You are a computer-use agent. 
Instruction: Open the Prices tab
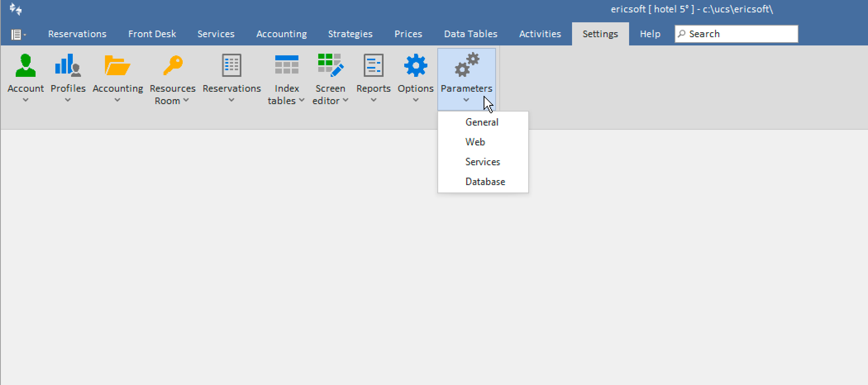pyautogui.click(x=408, y=34)
